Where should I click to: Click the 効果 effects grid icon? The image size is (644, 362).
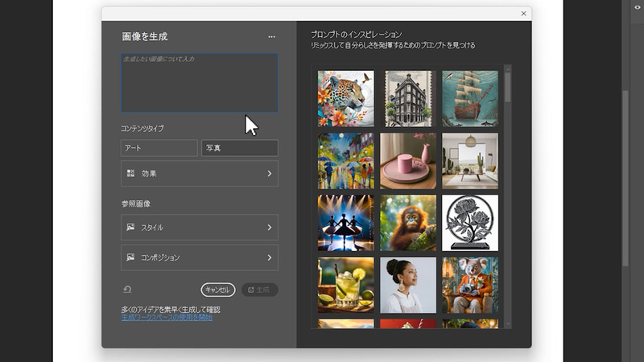130,173
